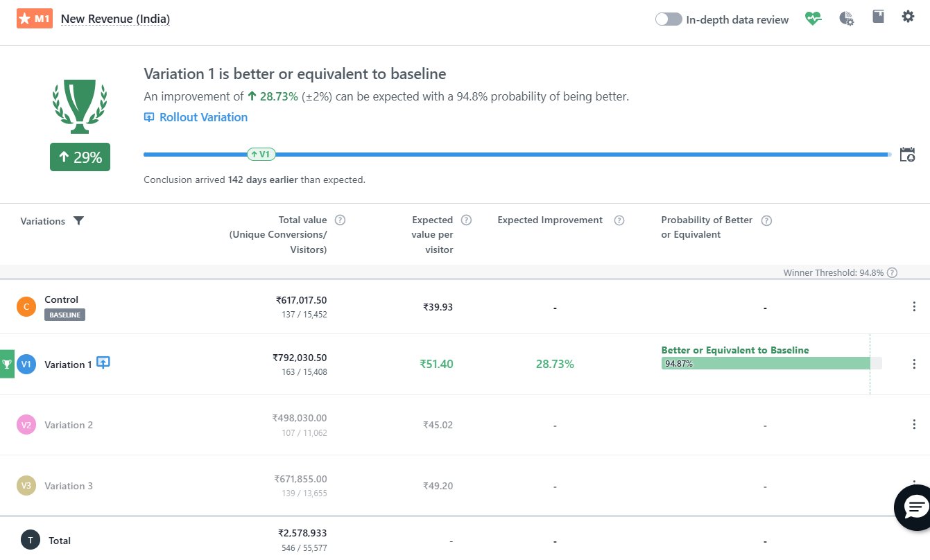
Task: Click the dark T Total avatar
Action: click(x=31, y=540)
